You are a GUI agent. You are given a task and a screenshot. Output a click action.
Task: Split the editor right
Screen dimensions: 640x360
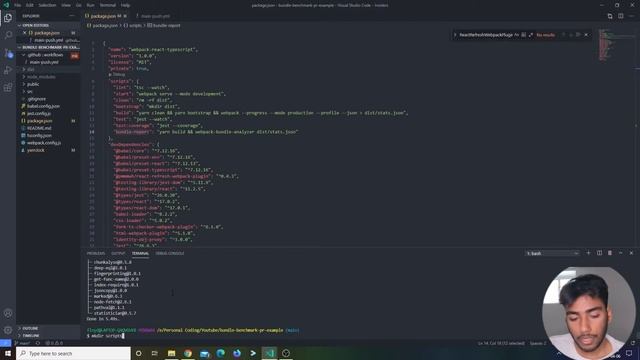[620, 16]
